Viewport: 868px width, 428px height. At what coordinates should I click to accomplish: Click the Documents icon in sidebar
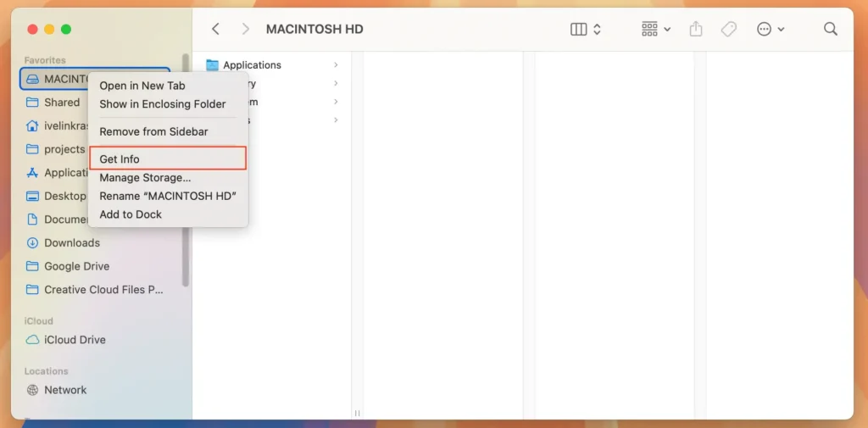click(x=33, y=220)
